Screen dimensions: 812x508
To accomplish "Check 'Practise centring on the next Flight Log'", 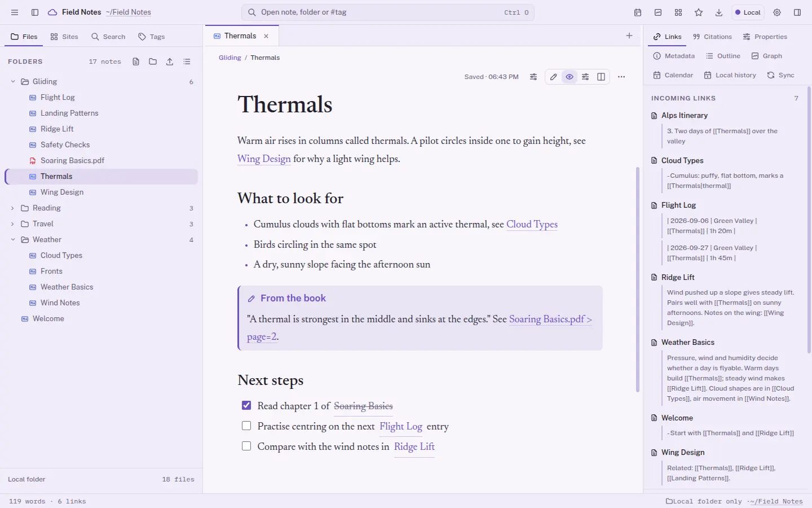I will (x=246, y=426).
